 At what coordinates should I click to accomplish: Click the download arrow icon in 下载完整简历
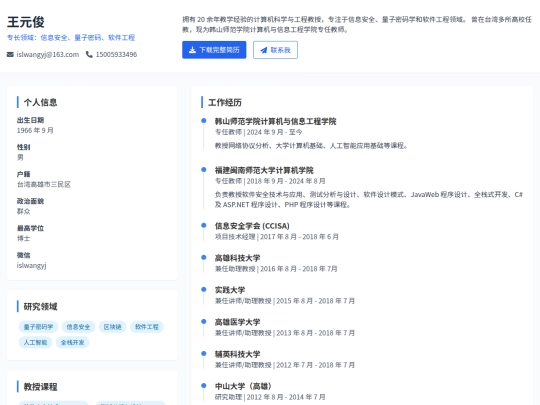coord(192,50)
